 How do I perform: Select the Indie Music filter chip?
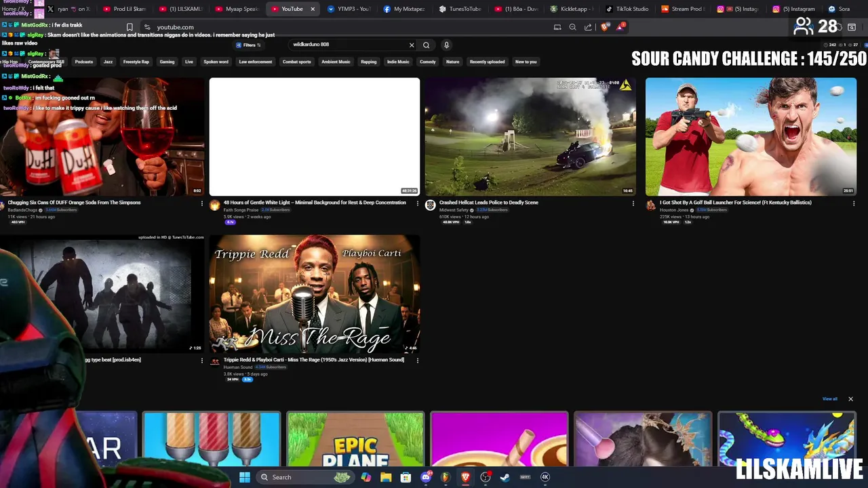[x=398, y=62]
